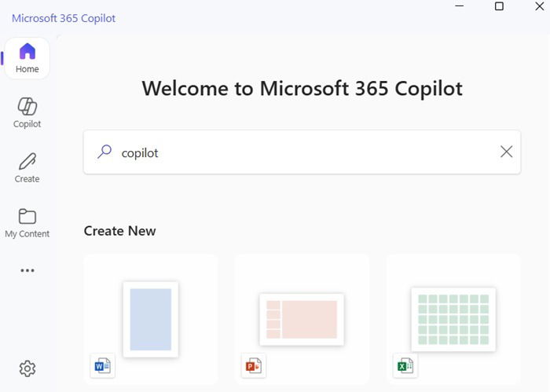550x392 pixels.
Task: Clear the search text with X
Action: point(506,152)
